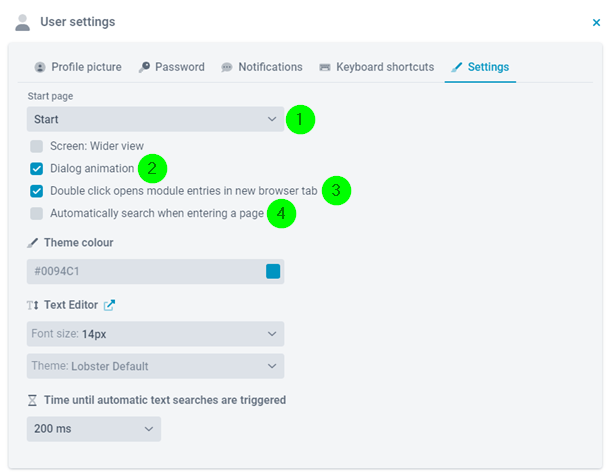Viewport: 609px width, 473px height.
Task: Open the Text Editor external link icon
Action: pos(110,305)
